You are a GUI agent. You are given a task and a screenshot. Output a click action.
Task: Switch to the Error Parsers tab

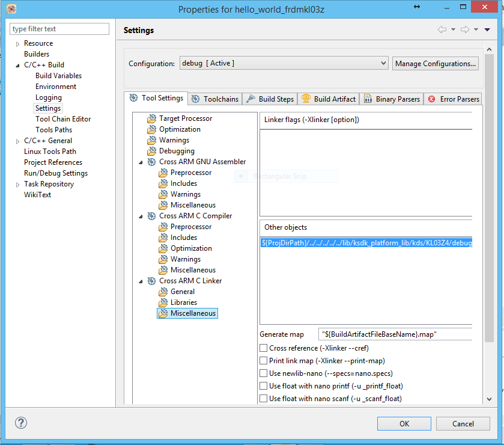coord(453,99)
